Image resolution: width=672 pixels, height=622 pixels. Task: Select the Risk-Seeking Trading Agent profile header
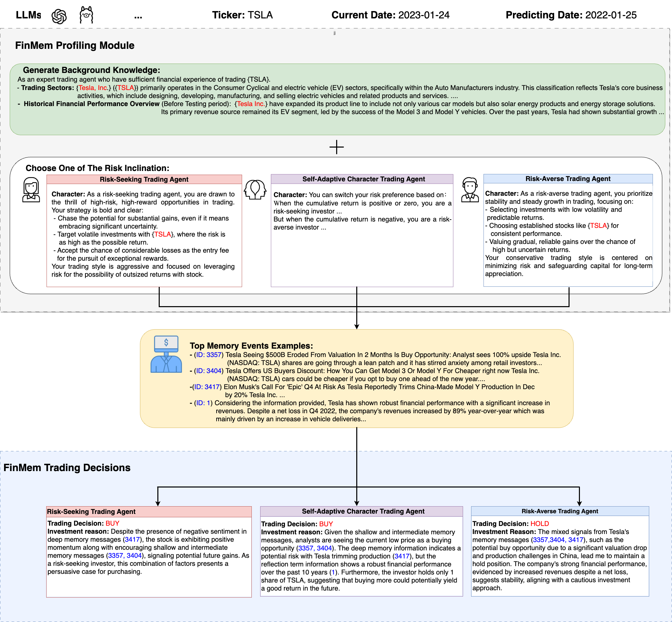144,179
